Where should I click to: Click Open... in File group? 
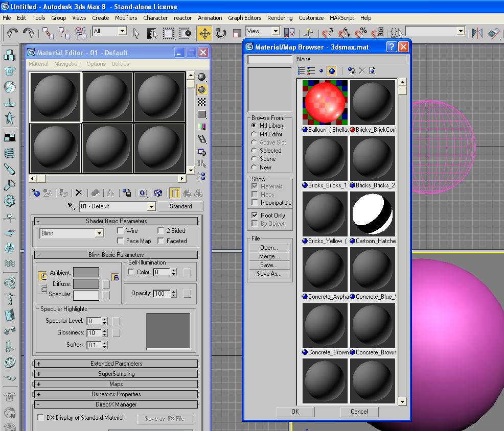(x=269, y=248)
